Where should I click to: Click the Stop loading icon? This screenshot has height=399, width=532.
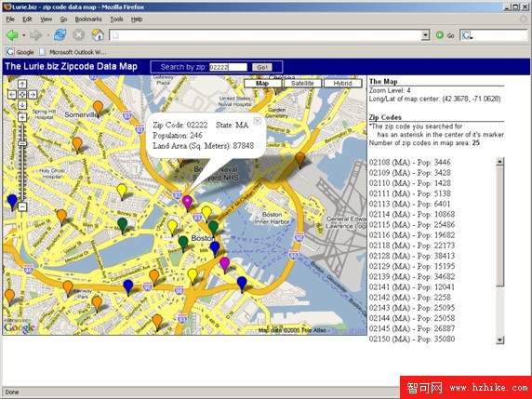(x=79, y=35)
